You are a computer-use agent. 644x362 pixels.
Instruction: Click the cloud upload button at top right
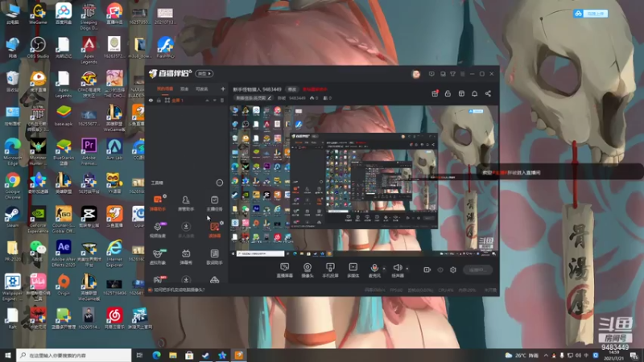click(591, 14)
